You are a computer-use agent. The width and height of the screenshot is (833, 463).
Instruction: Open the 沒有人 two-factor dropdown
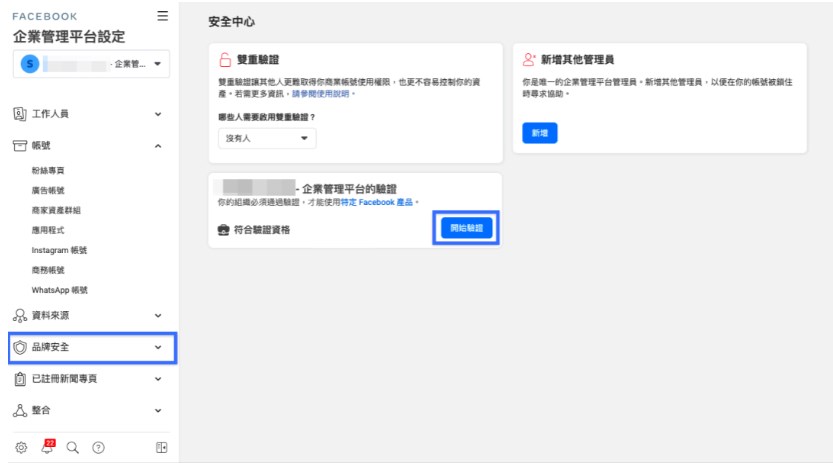click(267, 138)
